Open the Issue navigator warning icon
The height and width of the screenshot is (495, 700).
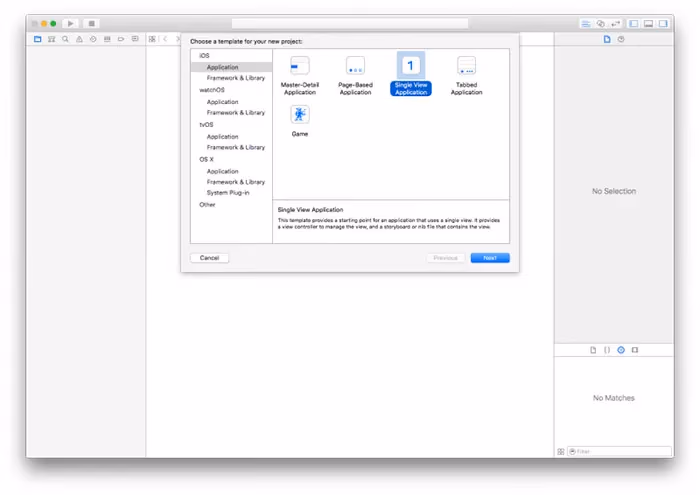tap(79, 39)
